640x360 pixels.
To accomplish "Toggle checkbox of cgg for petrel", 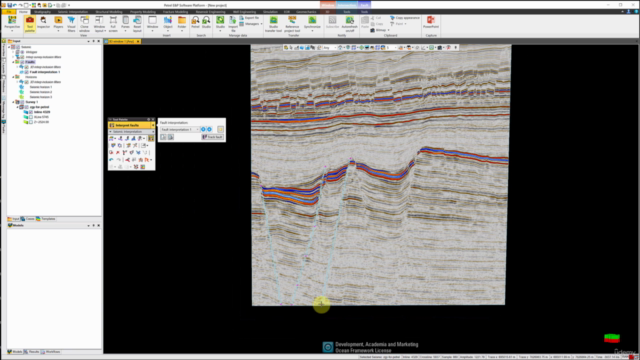I will (27, 107).
